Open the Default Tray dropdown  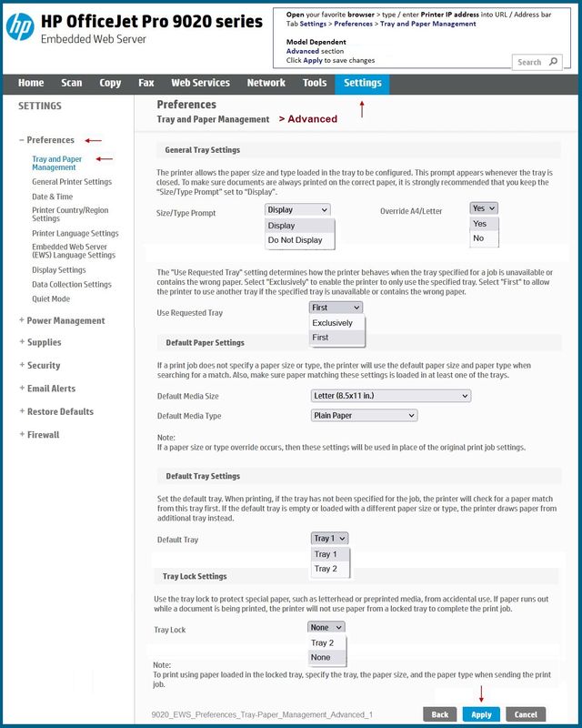329,539
